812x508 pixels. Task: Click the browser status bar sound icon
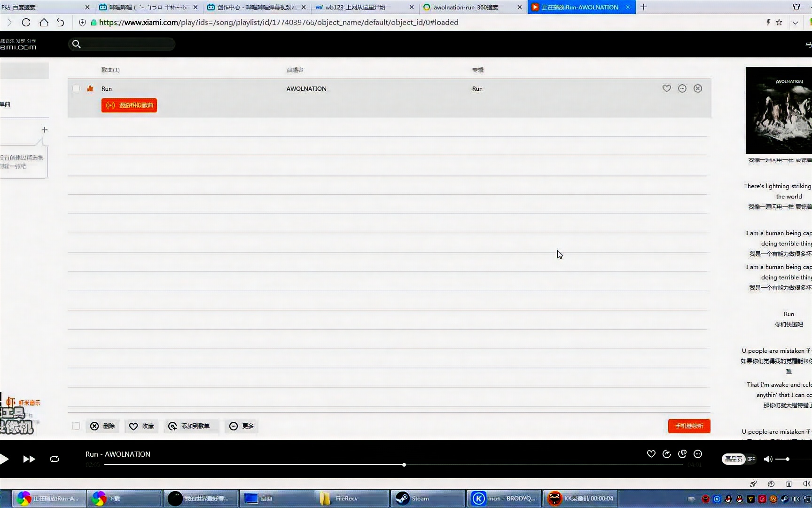(806, 484)
